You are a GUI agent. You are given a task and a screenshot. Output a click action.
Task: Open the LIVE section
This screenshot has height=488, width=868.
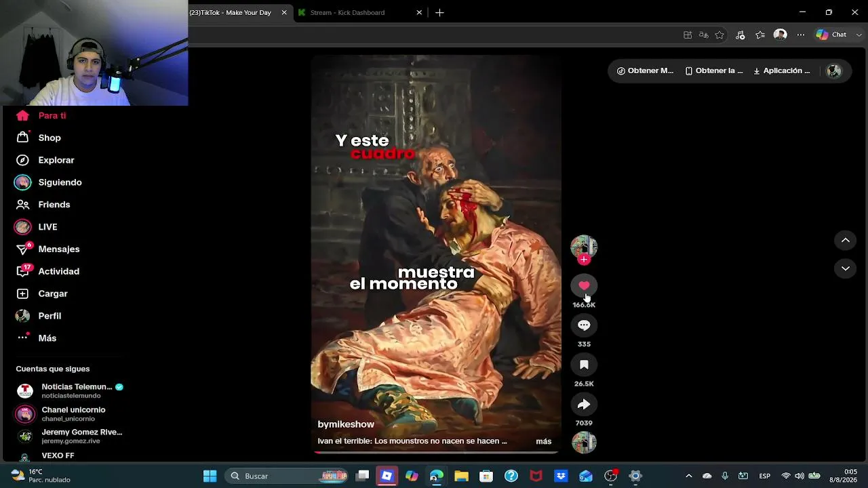click(37, 227)
